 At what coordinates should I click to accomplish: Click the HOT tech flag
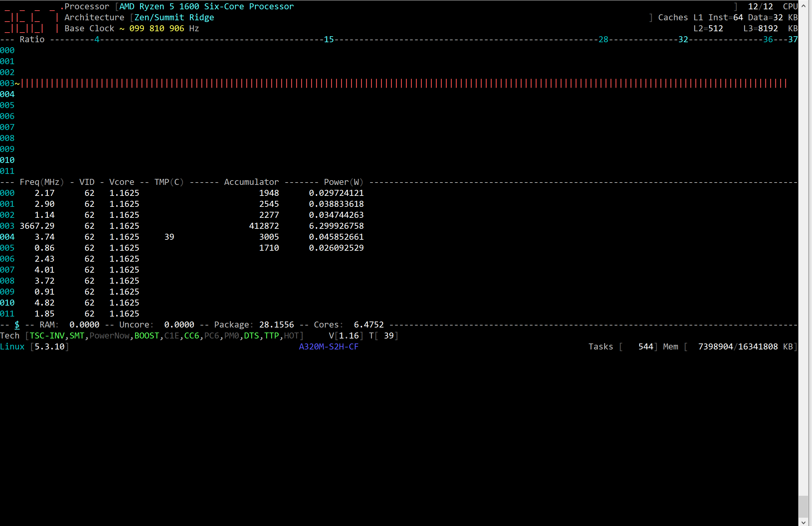(291, 336)
